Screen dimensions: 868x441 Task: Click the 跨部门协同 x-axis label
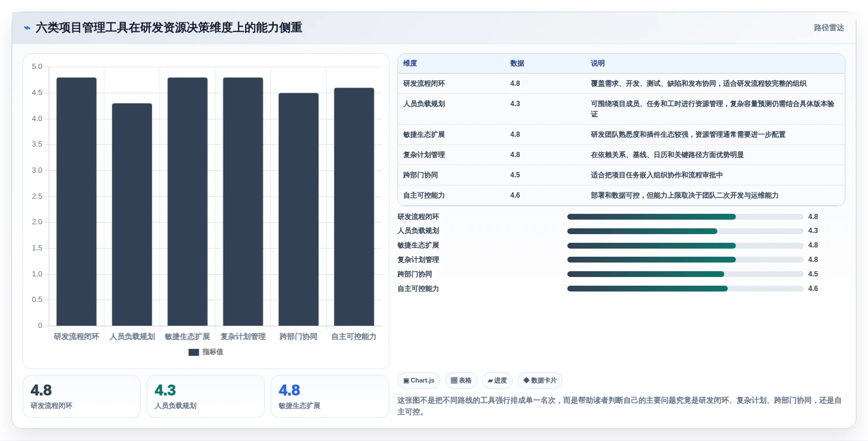pyautogui.click(x=298, y=337)
